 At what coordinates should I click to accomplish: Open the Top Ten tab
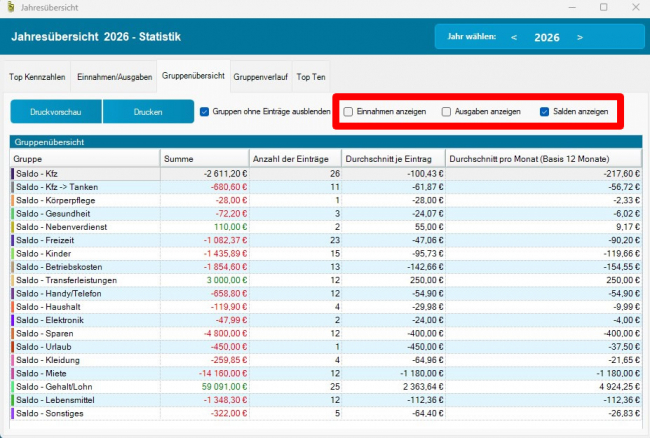point(311,76)
